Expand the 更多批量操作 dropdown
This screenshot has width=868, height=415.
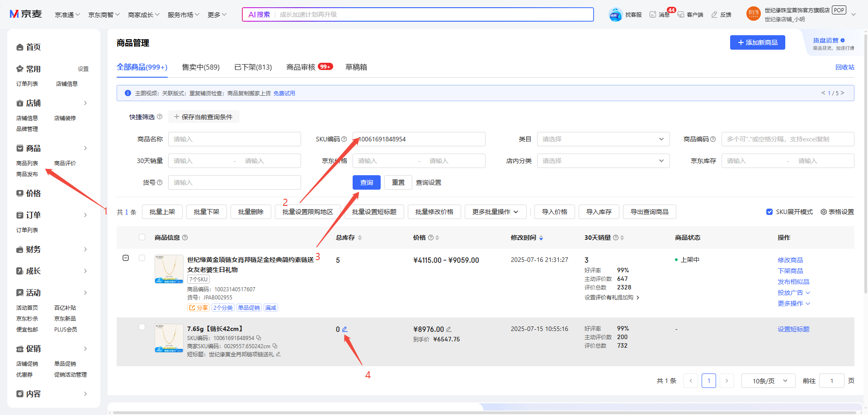(x=495, y=212)
